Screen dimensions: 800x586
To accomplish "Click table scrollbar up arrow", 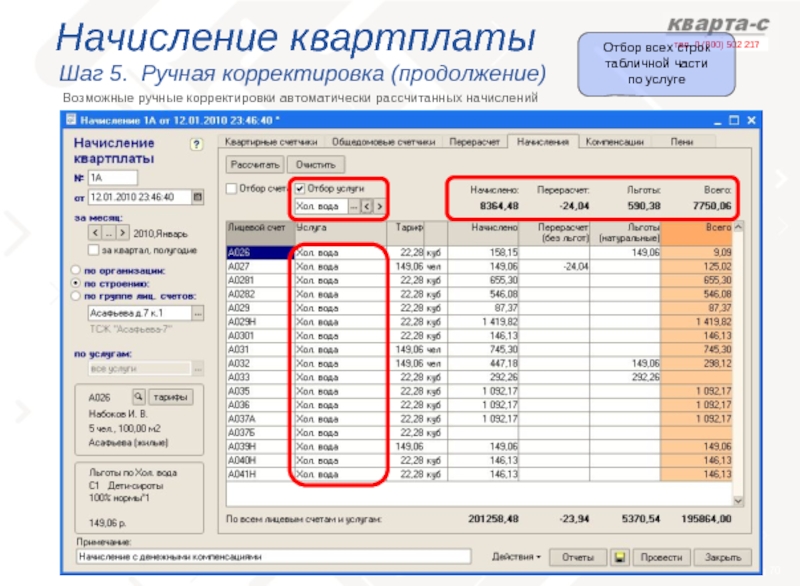I will tap(738, 227).
